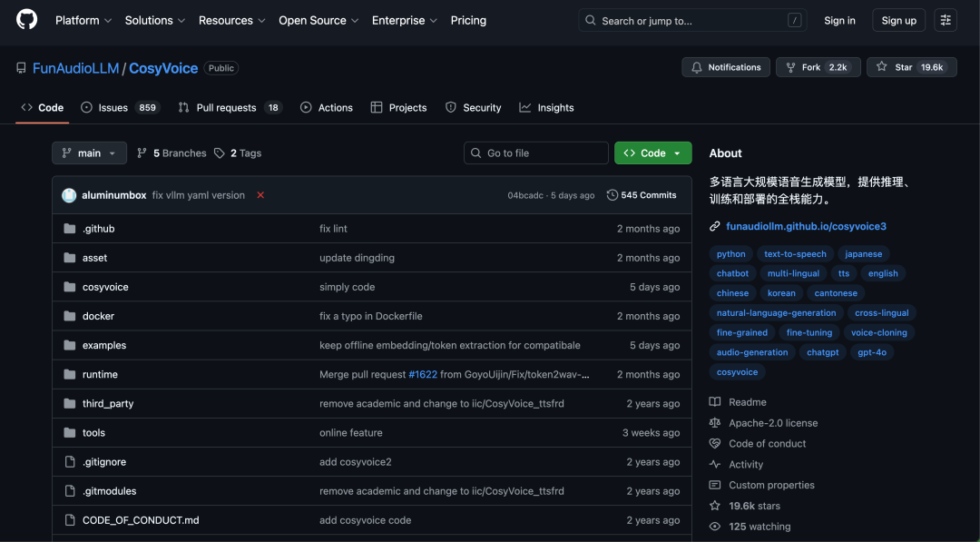Click the runtime folder icon
Screen dimensions: 980x542
tap(69, 374)
